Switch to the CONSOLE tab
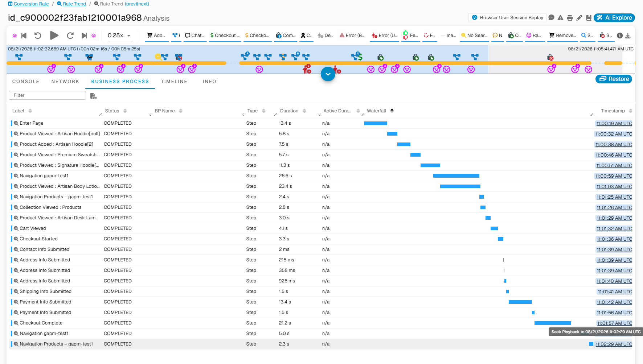The height and width of the screenshot is (364, 643). 26,82
